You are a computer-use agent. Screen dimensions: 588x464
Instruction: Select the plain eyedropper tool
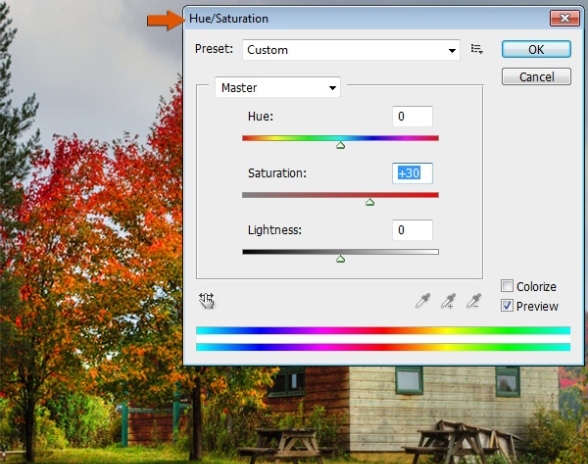pos(423,301)
